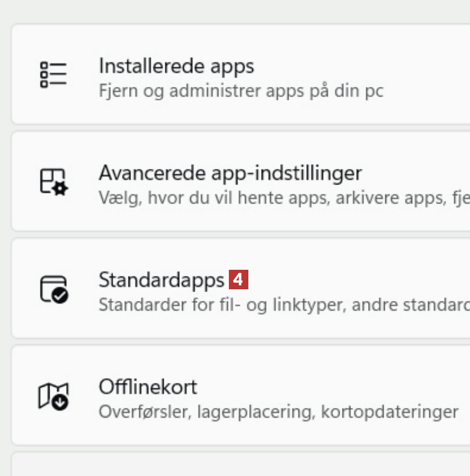Click the download arrow on Offlinekort icon
Screen dimensions: 470x476
(60, 402)
